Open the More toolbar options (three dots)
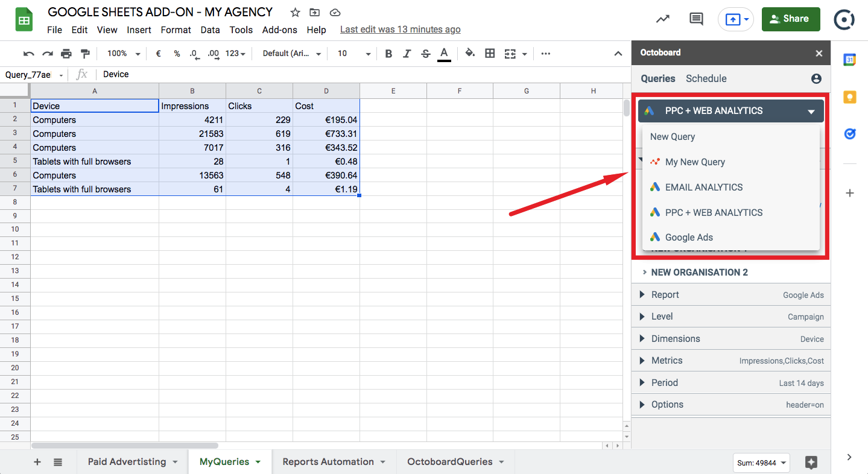The image size is (868, 474). pos(546,54)
